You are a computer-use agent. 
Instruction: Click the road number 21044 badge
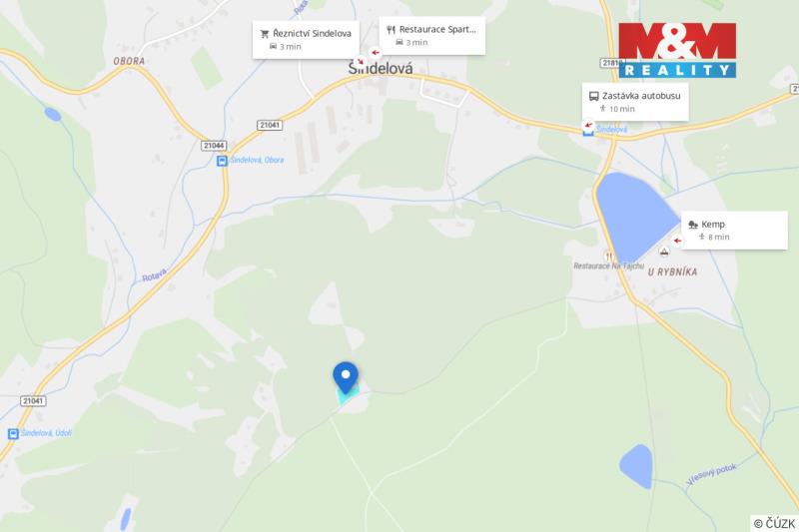click(x=214, y=146)
